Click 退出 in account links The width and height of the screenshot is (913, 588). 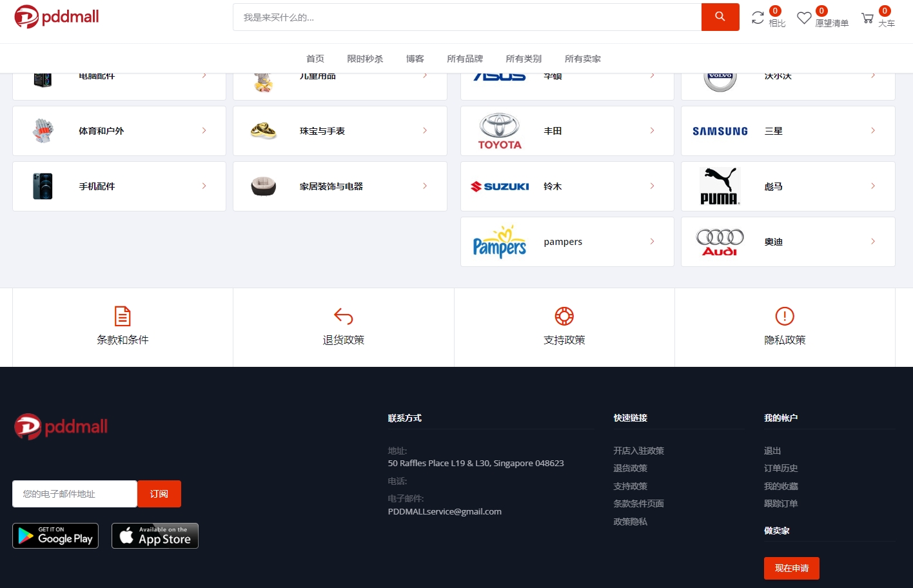tap(772, 451)
